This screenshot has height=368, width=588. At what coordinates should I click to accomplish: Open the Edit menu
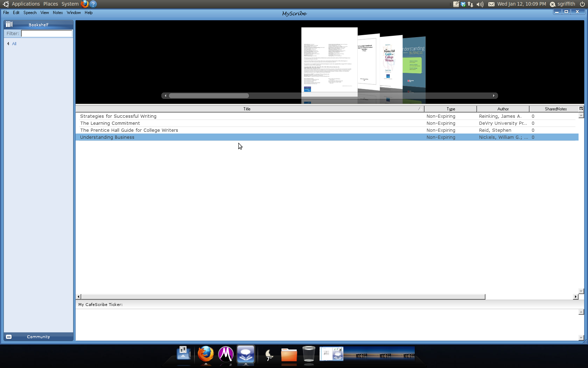[16, 13]
